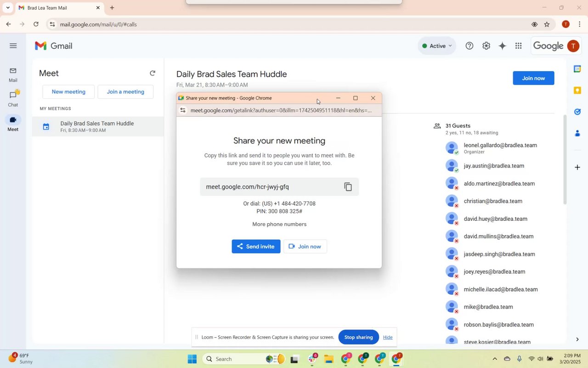Image resolution: width=588 pixels, height=368 pixels.
Task: Open Chrome profile avatar in toolbar
Action: coord(565,24)
